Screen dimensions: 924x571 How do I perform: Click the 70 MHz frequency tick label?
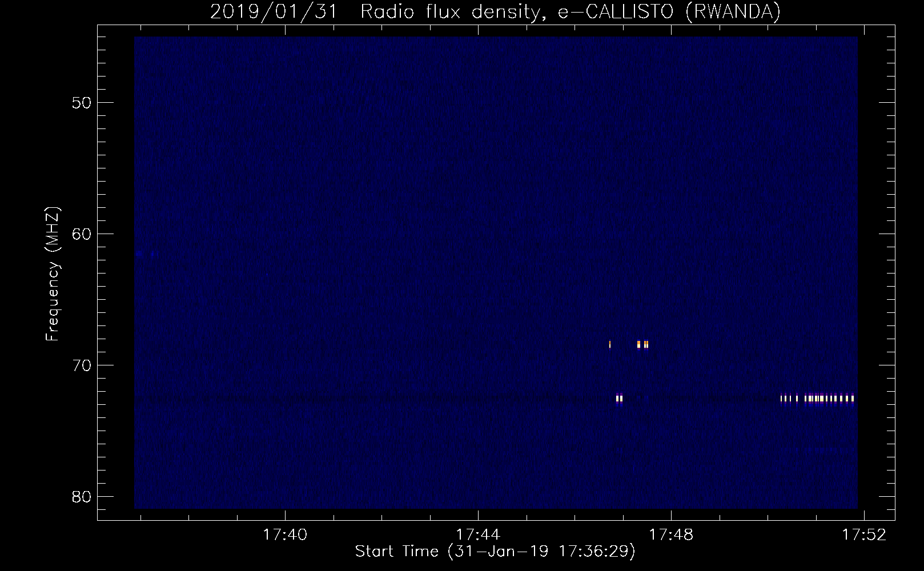(x=82, y=365)
